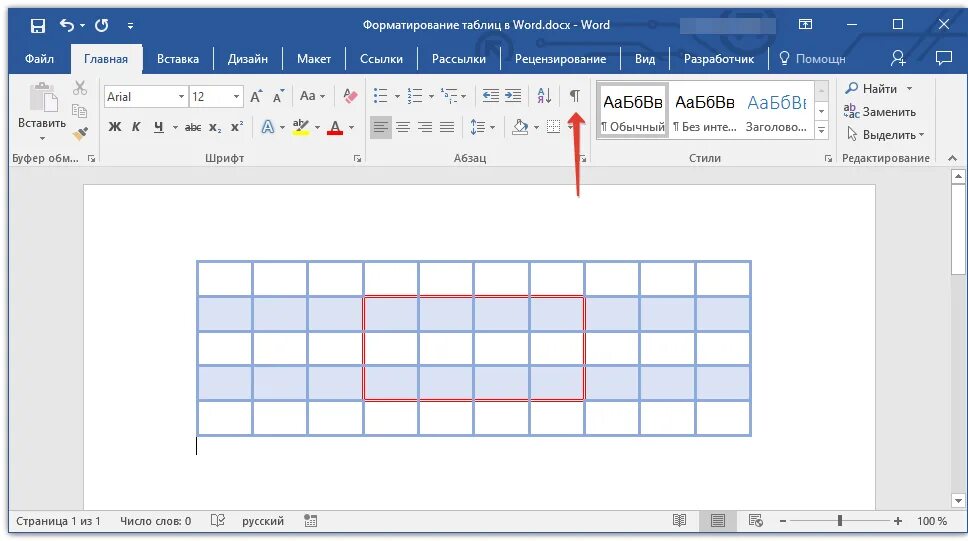Justify the paragraph text
This screenshot has width=968, height=541.
[447, 127]
